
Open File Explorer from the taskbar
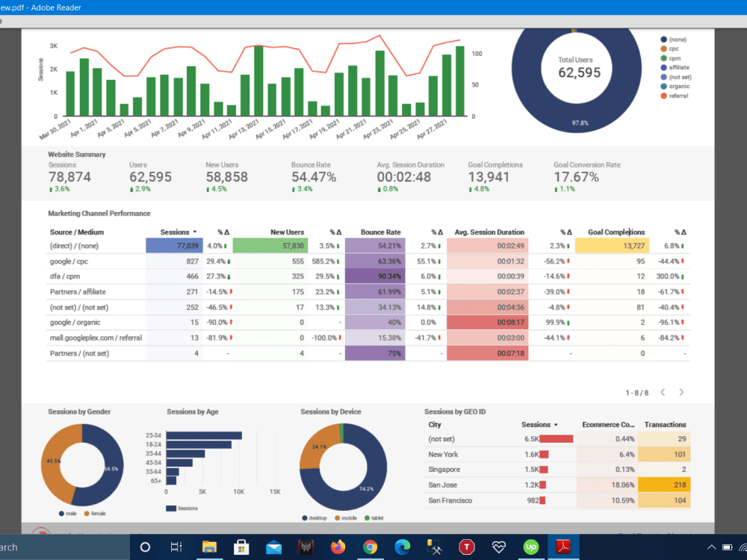coord(210,547)
